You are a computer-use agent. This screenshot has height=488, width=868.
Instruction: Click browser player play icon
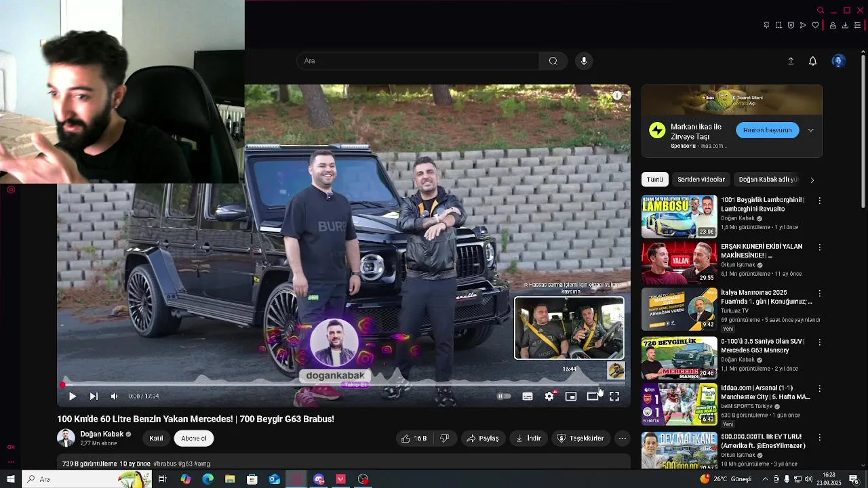pos(803,25)
